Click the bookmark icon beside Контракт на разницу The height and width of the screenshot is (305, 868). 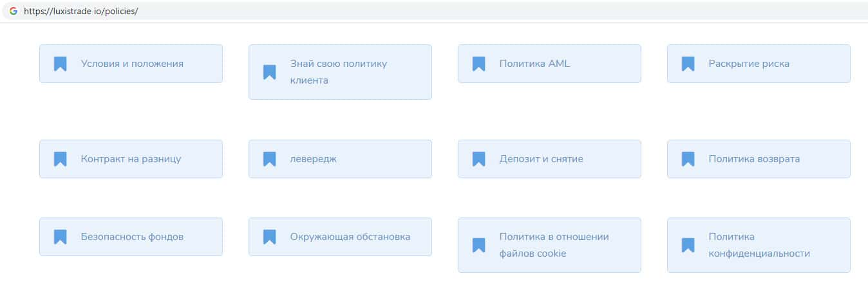tap(60, 159)
